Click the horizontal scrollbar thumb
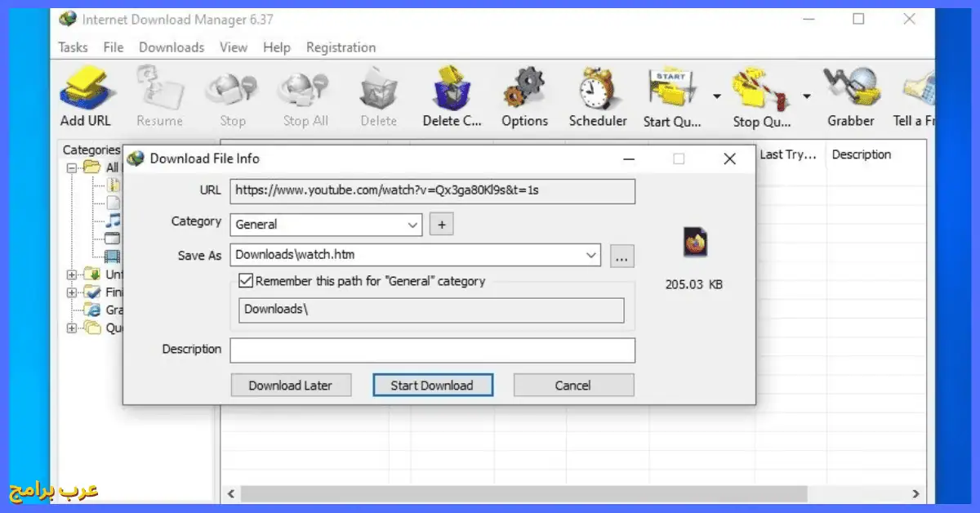The width and height of the screenshot is (980, 513). [x=523, y=494]
